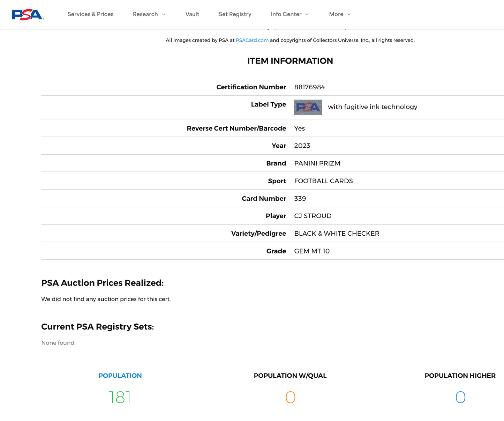Click the player name CJ STROUD

[313, 216]
